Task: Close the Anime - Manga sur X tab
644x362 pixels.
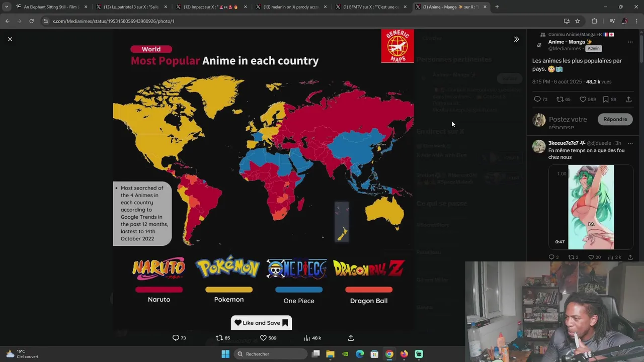Action: pyautogui.click(x=485, y=7)
